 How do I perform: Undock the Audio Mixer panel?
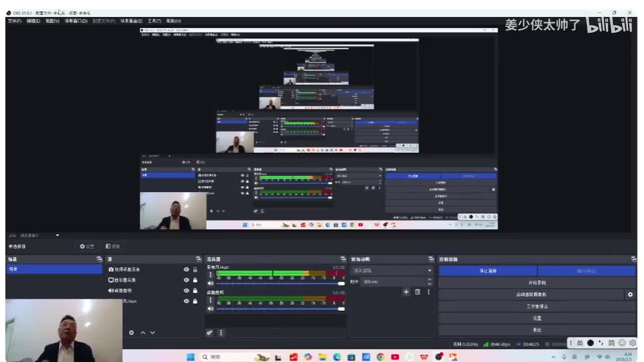click(343, 259)
